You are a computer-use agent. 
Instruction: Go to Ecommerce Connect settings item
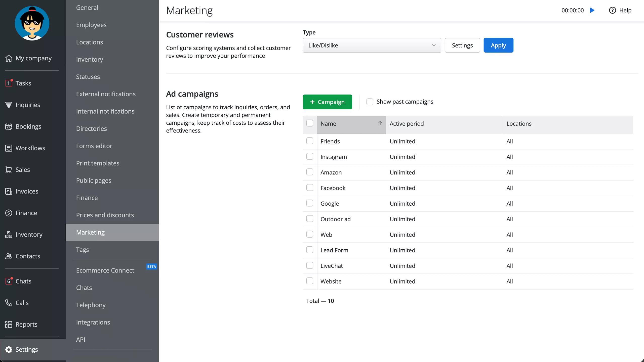[105, 270]
